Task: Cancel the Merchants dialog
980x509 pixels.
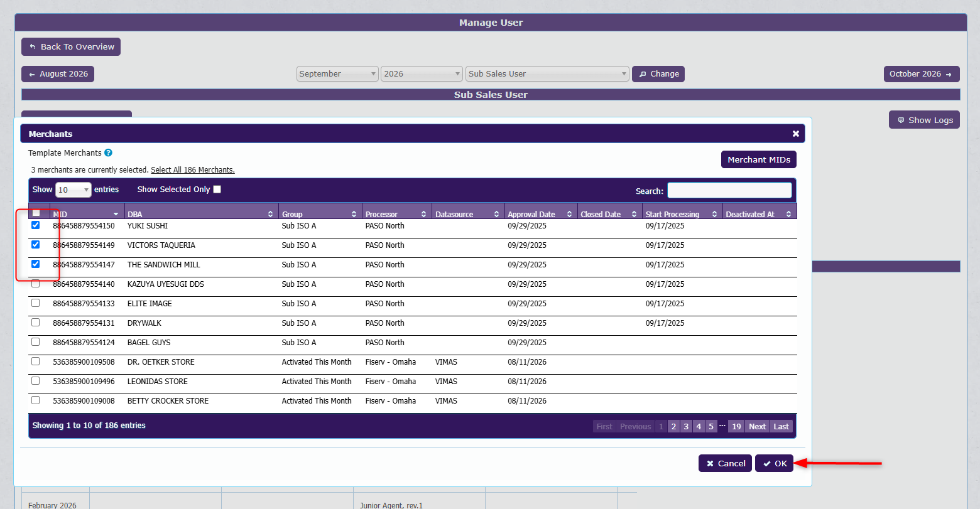Action: point(725,463)
